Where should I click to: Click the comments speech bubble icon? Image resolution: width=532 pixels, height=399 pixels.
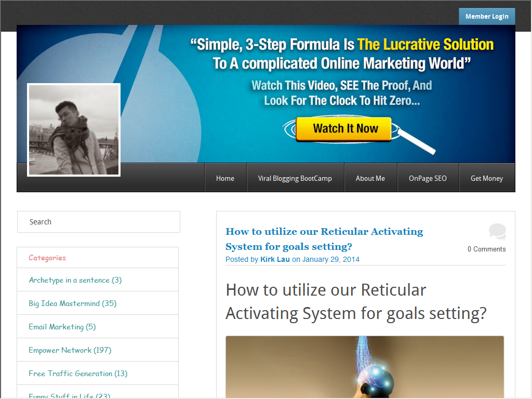coord(497,231)
